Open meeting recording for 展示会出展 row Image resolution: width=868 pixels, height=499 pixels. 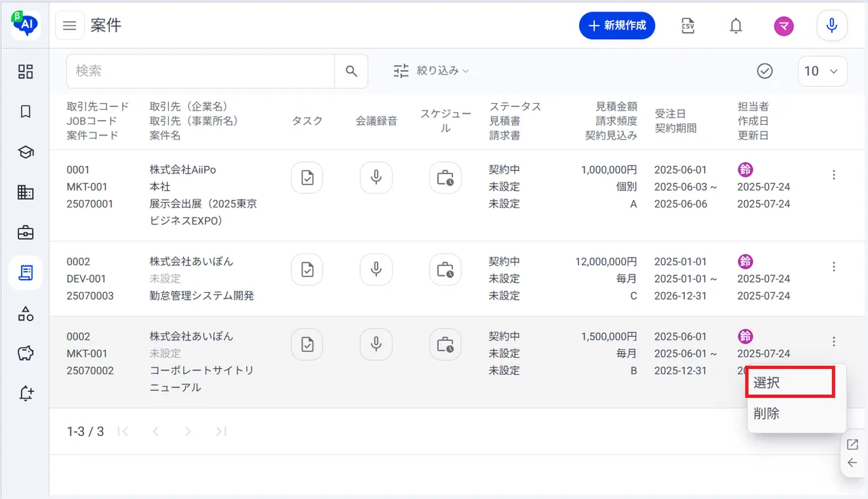coord(376,178)
